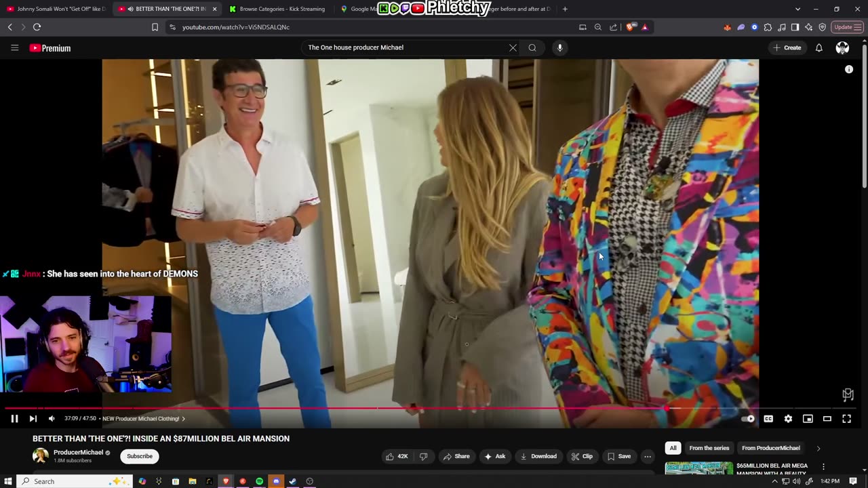Go back to the previous page
This screenshot has height=488, width=868.
[9, 27]
